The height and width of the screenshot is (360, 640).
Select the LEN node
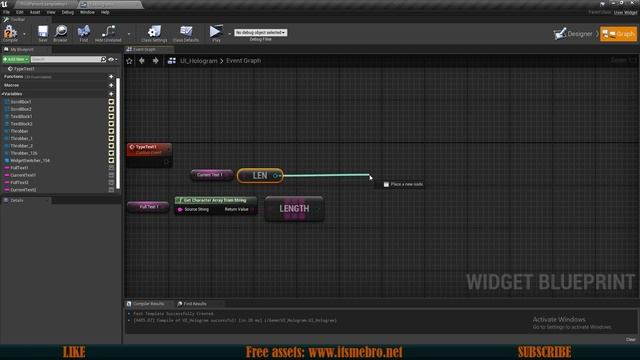point(260,176)
